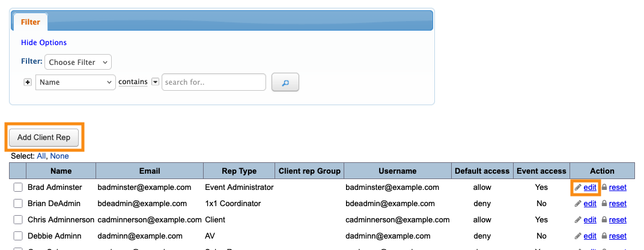The image size is (644, 250).
Task: Click lock reset icon for Brad Adminster
Action: [605, 187]
